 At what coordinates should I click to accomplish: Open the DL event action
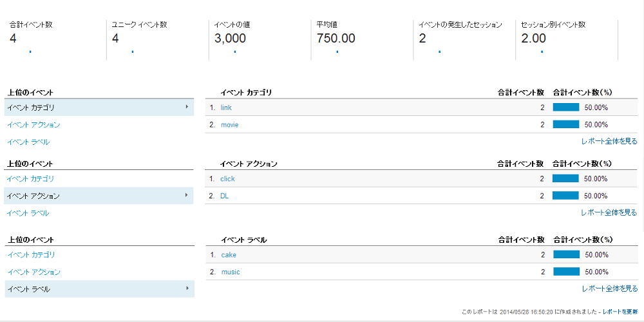(x=224, y=196)
